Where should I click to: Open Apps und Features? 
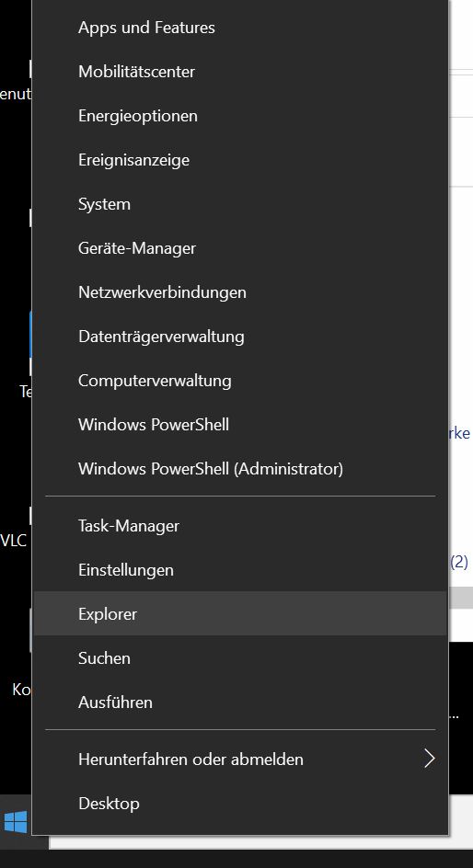240,28
